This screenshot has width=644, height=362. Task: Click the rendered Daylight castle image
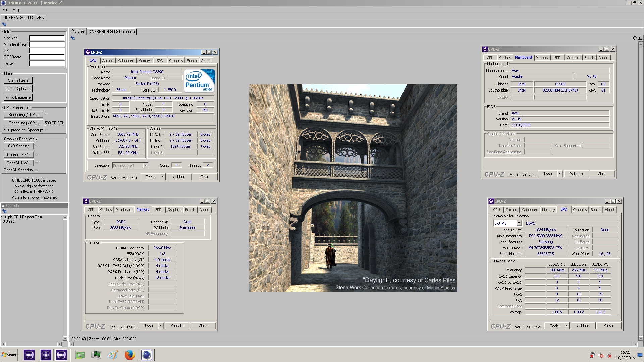tap(353, 188)
